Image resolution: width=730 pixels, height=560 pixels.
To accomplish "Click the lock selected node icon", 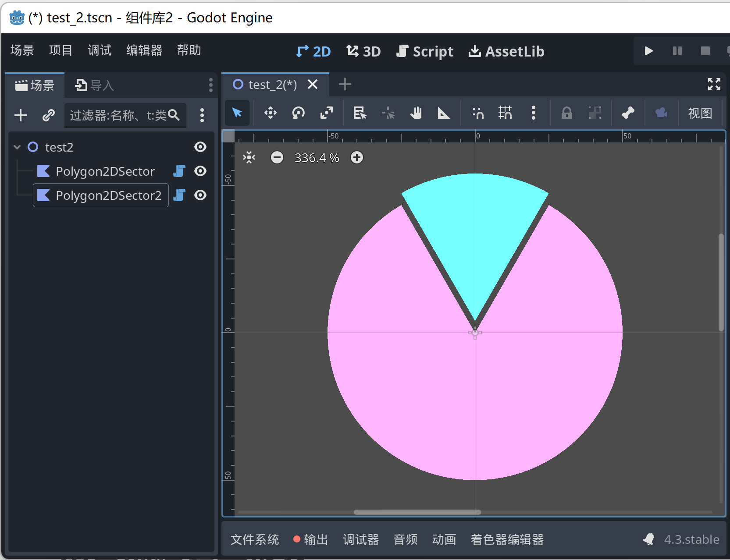I will (x=567, y=113).
